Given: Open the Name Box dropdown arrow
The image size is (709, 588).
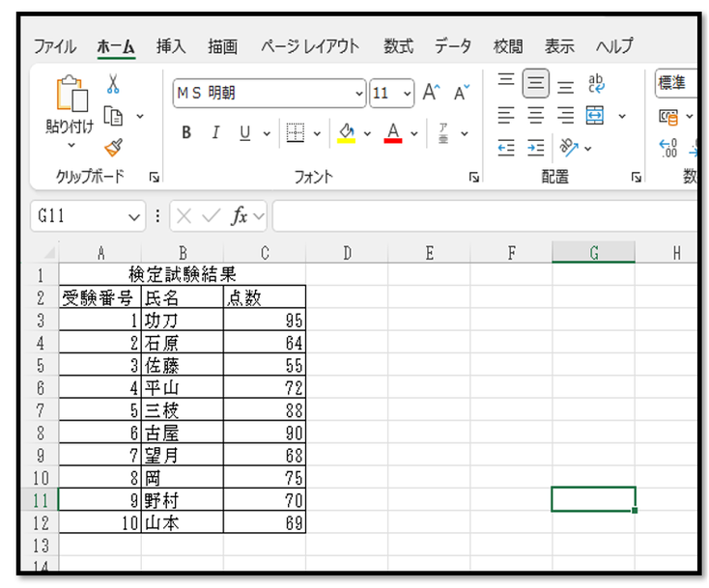Looking at the screenshot, I should 134,217.
